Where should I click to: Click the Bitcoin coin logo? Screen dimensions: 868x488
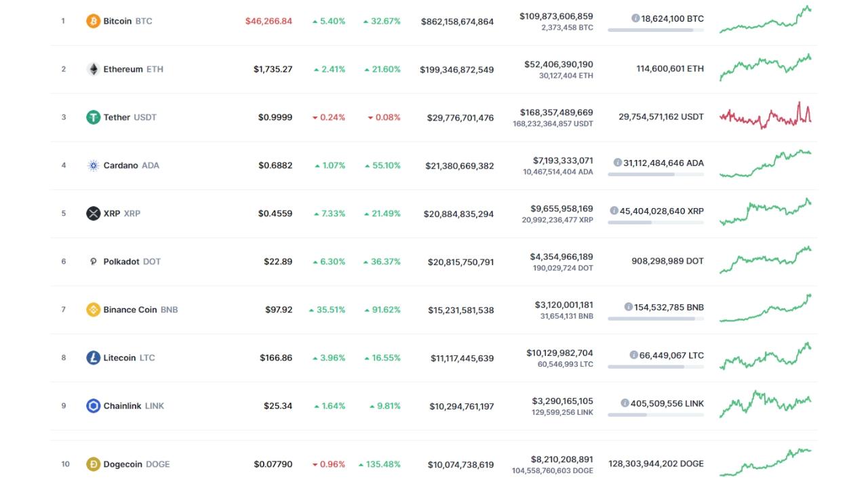pos(93,21)
